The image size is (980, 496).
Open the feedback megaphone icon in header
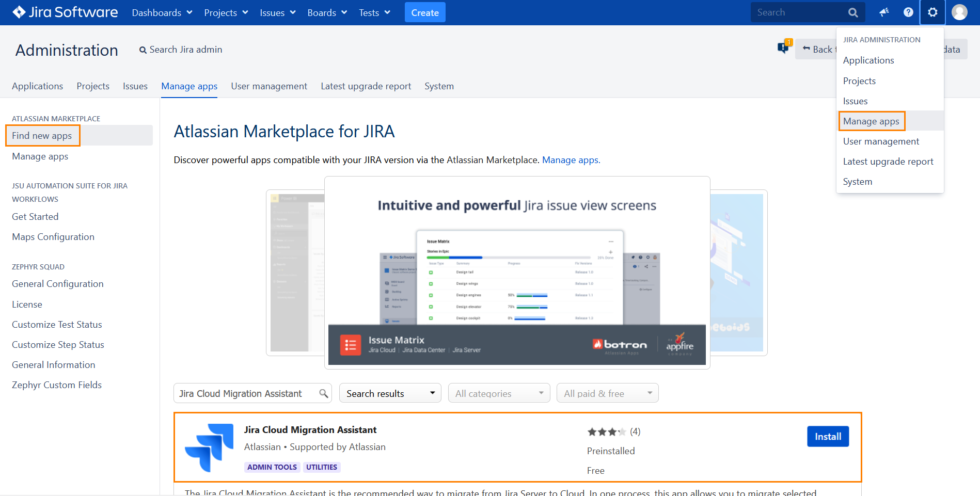pyautogui.click(x=884, y=12)
